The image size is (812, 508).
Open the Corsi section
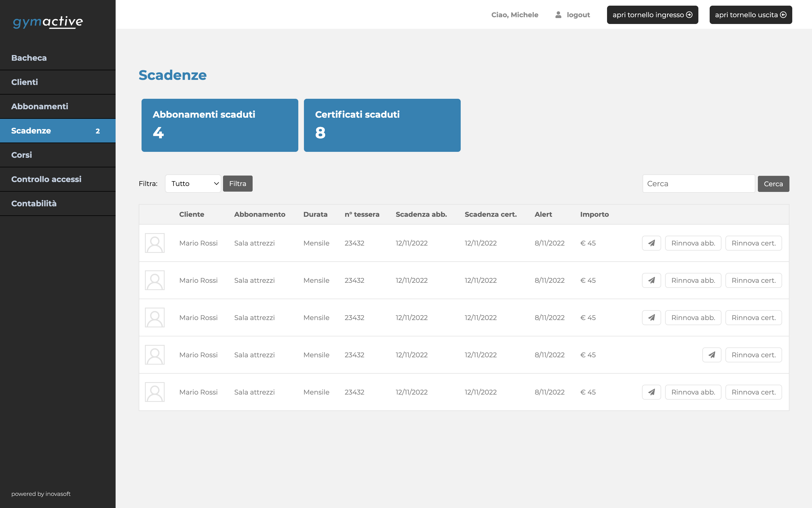click(x=58, y=155)
